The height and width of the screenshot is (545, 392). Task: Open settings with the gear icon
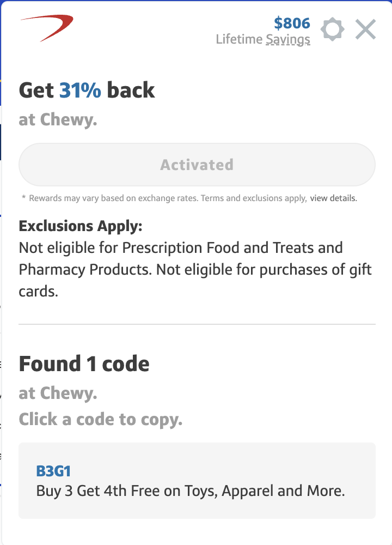332,29
